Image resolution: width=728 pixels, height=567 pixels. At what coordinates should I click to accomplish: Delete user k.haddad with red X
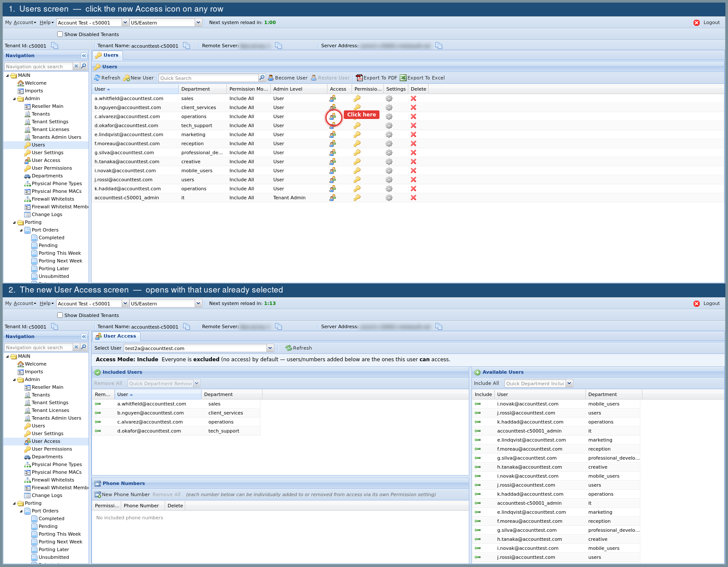(413, 189)
